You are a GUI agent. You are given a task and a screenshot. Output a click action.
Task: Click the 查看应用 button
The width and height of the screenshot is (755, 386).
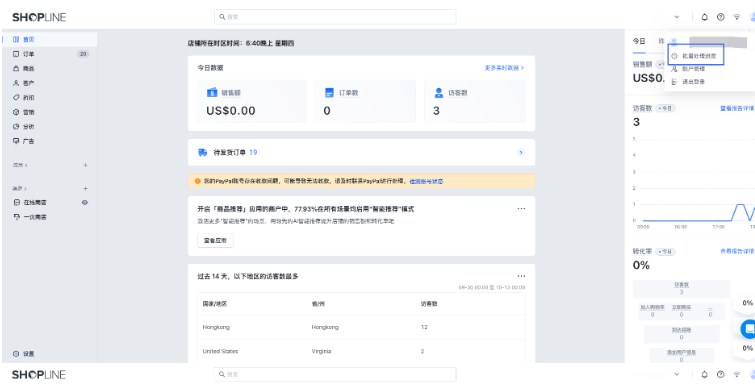tap(215, 240)
